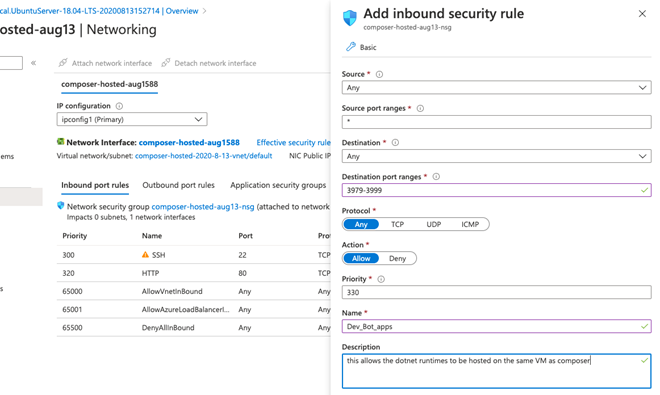The width and height of the screenshot is (660, 395).
Task: Click the Destination port ranges field
Action: click(496, 190)
